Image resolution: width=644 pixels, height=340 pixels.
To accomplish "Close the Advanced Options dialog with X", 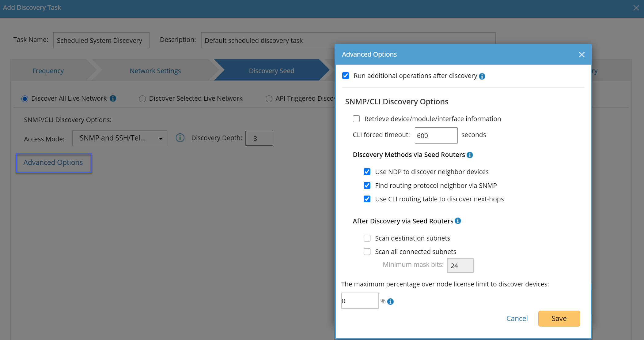I will point(581,54).
